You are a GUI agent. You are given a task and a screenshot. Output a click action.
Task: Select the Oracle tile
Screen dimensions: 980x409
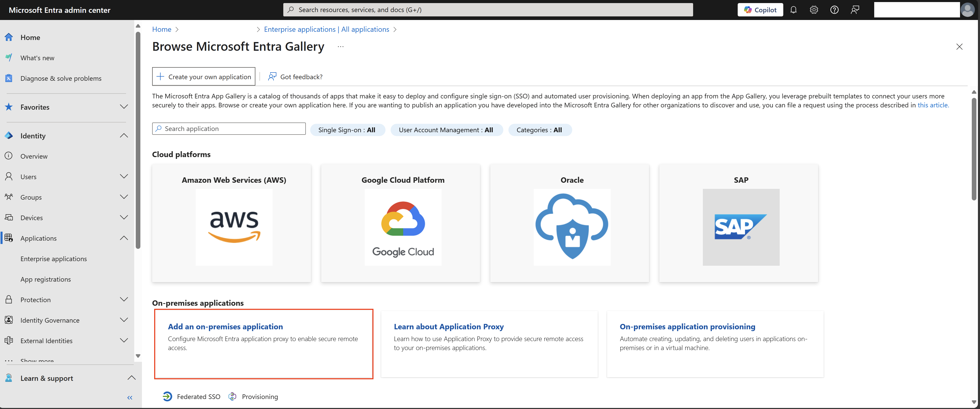(569, 223)
